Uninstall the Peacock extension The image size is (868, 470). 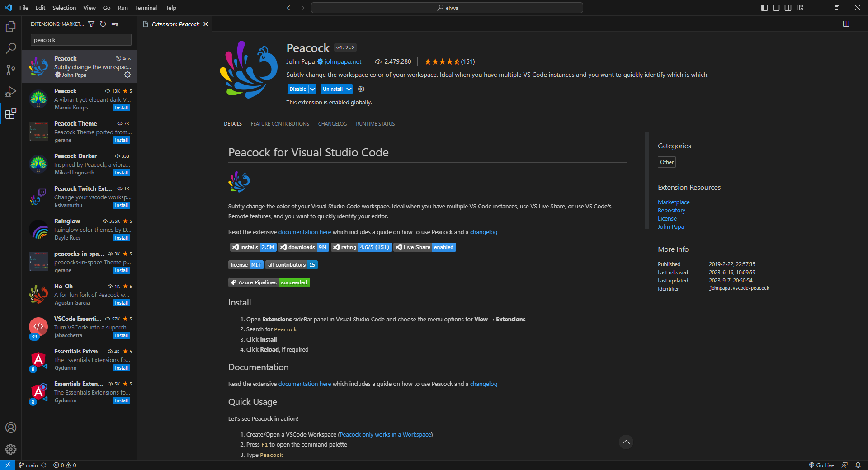point(333,89)
